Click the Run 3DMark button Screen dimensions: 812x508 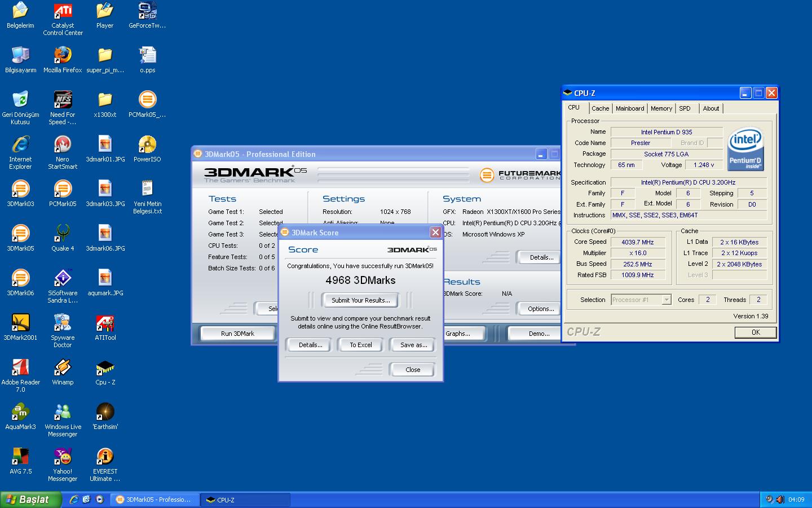click(237, 334)
